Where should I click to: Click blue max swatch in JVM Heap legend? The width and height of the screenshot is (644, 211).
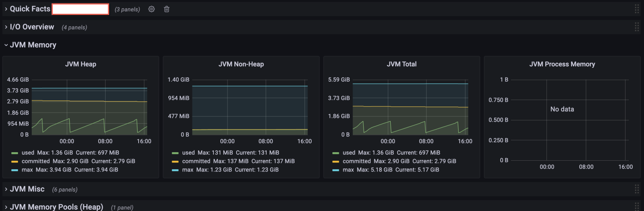pyautogui.click(x=15, y=170)
